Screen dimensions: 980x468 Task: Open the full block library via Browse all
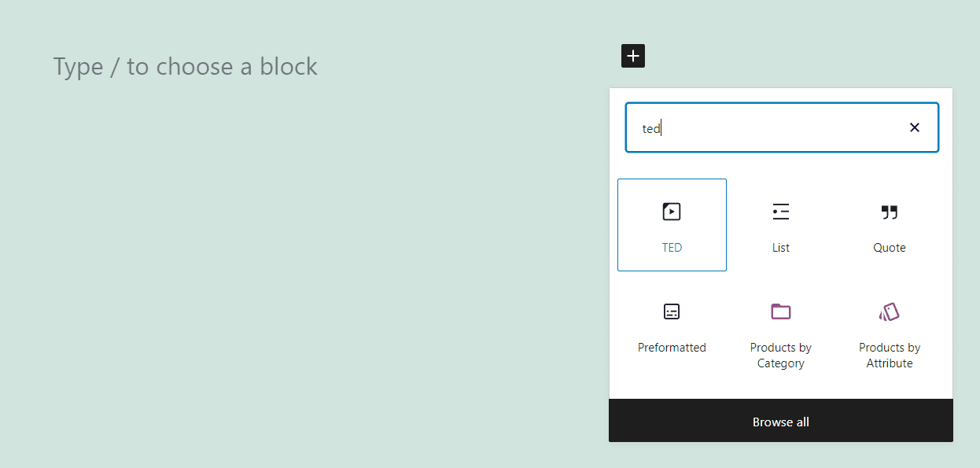pyautogui.click(x=780, y=422)
